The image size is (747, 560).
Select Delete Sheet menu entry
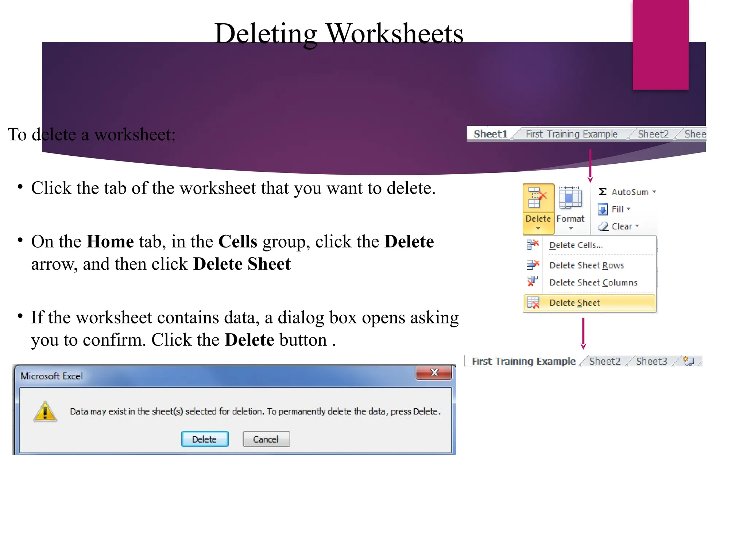[574, 303]
